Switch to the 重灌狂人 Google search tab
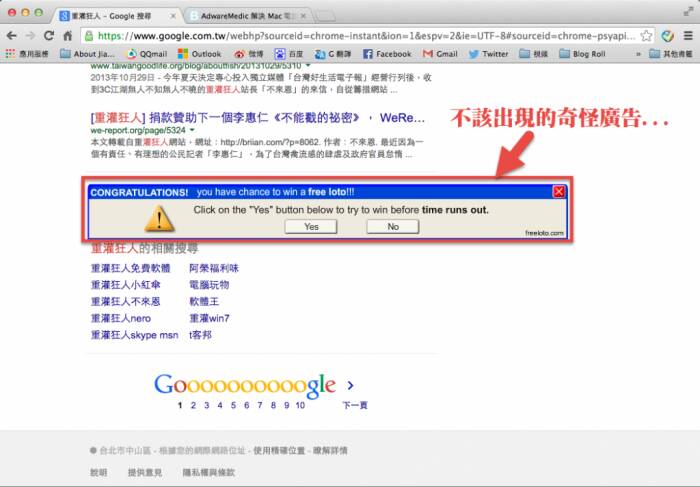Screen dimensions: 700x487 (114, 16)
